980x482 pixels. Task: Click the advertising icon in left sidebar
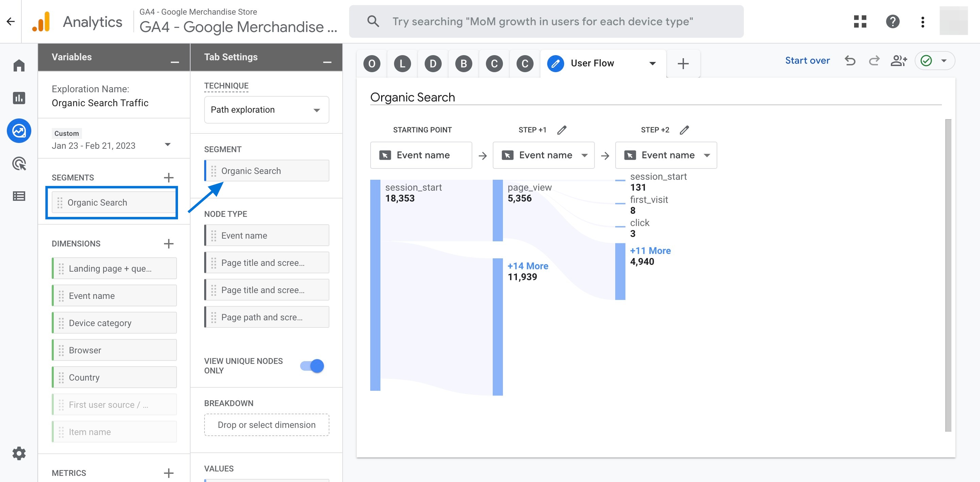pyautogui.click(x=18, y=163)
